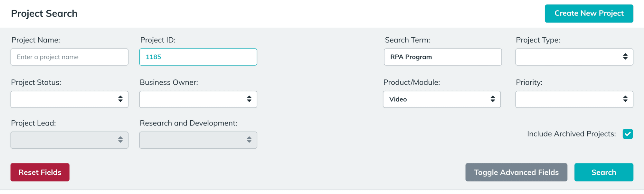Click the Project Status dropdown arrows
The height and width of the screenshot is (194, 644).
(120, 99)
